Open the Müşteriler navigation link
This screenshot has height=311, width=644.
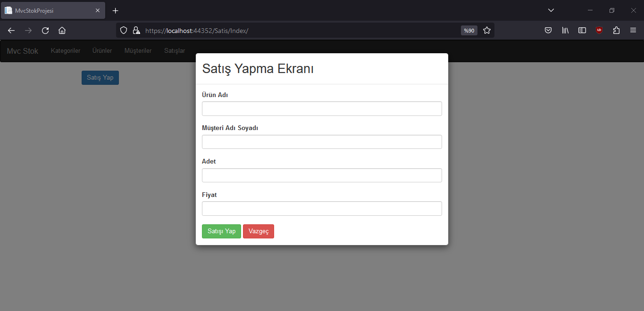click(x=138, y=50)
